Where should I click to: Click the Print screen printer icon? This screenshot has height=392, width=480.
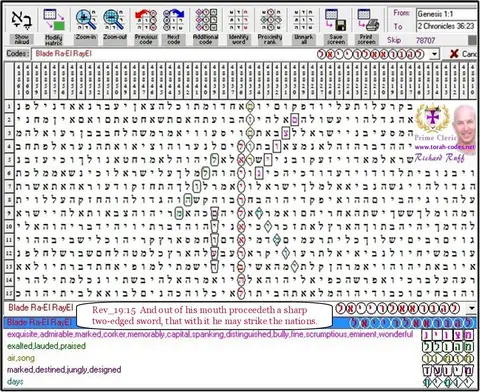click(368, 19)
